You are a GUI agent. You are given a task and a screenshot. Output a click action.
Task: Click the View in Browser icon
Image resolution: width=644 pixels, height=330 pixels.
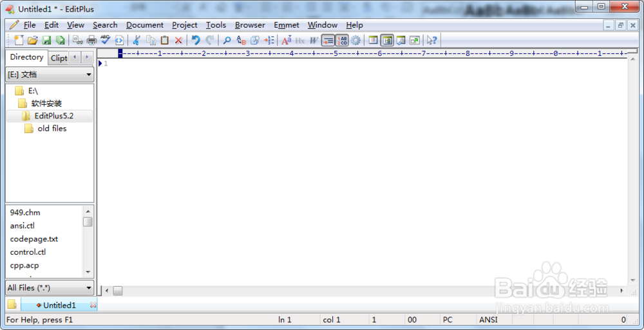119,41
